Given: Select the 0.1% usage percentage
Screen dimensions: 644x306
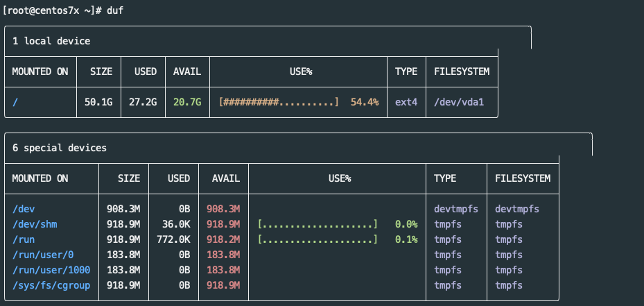Looking at the screenshot, I should [407, 239].
